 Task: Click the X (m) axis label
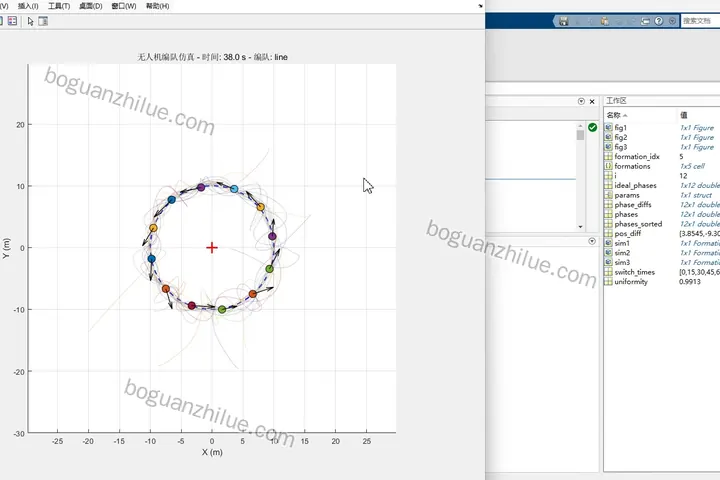click(212, 452)
